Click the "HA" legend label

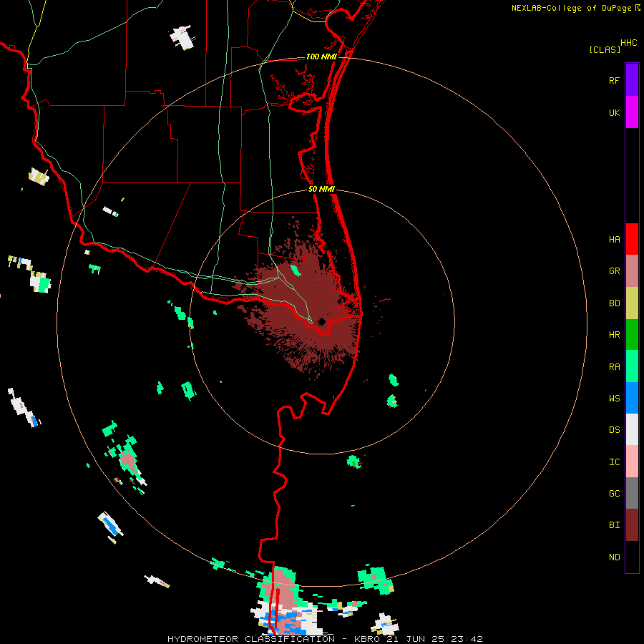pyautogui.click(x=614, y=240)
